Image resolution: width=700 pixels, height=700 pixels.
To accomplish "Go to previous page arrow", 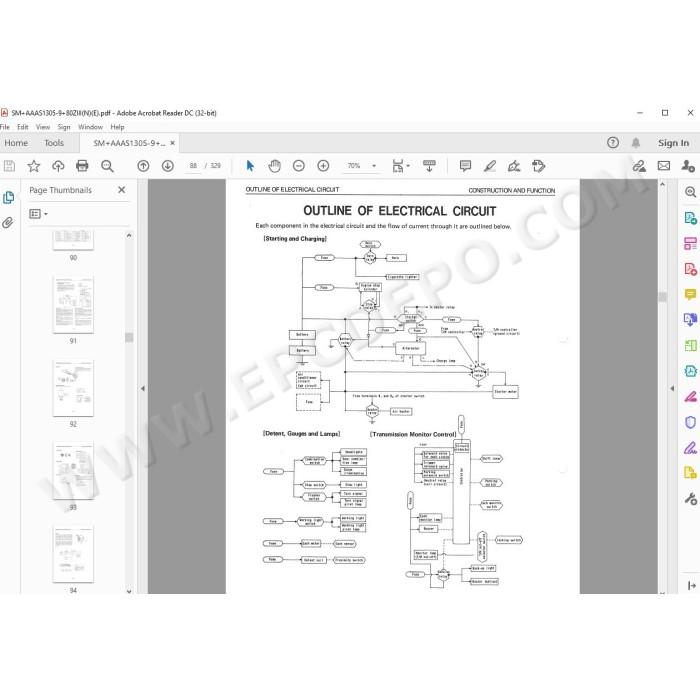I will [143, 166].
